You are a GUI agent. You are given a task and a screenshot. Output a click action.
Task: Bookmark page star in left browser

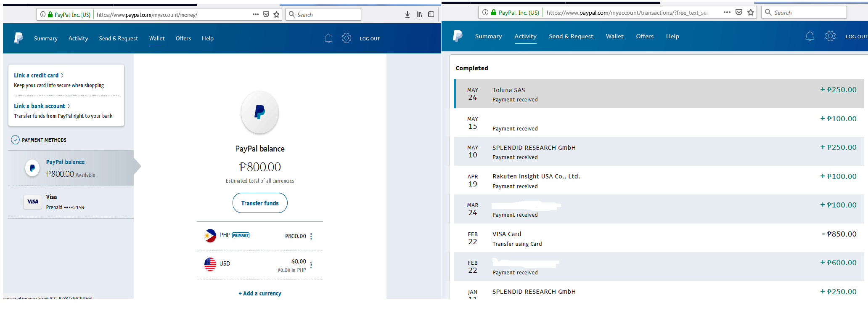point(276,14)
